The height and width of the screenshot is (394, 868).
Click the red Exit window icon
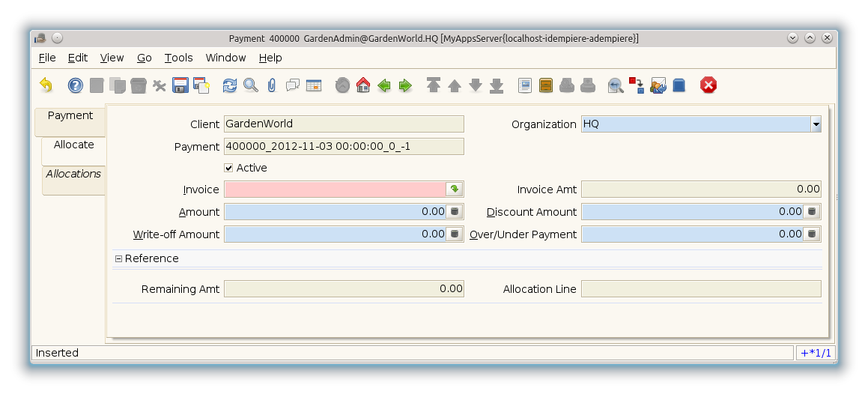tap(708, 85)
